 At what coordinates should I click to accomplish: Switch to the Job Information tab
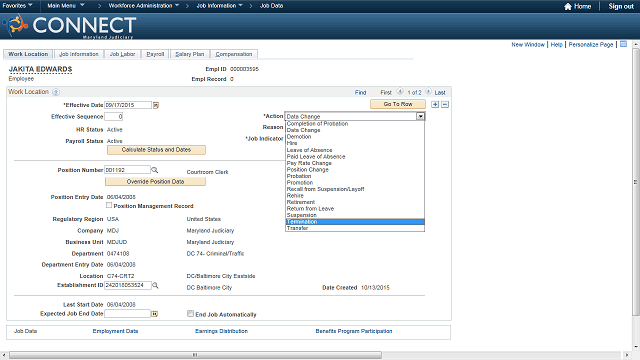79,54
